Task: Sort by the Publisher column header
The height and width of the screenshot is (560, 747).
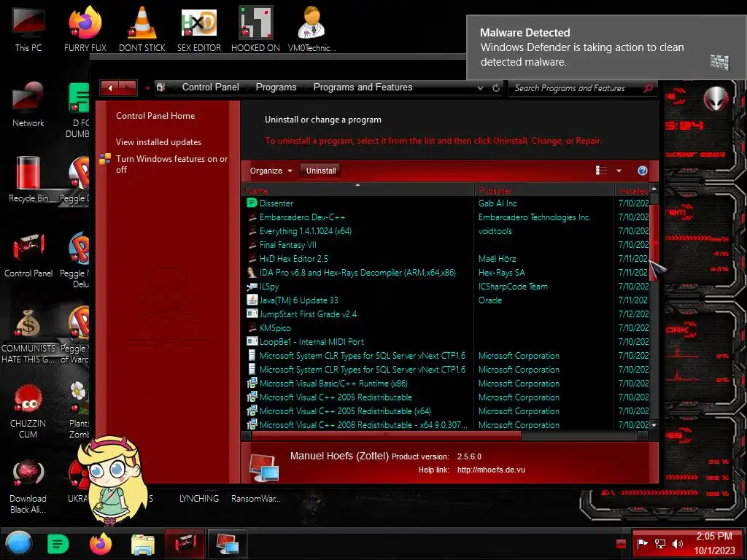Action: click(x=544, y=190)
